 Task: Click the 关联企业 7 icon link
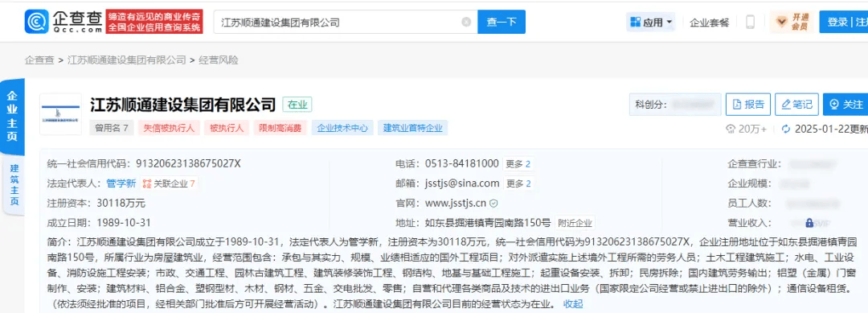coord(169,183)
